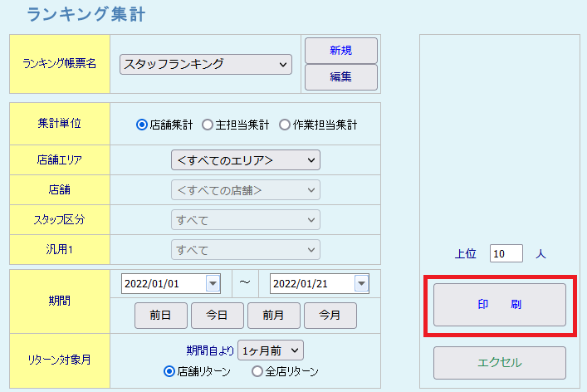Open the 期間自より month dropdown
The height and width of the screenshot is (392, 587).
[271, 350]
